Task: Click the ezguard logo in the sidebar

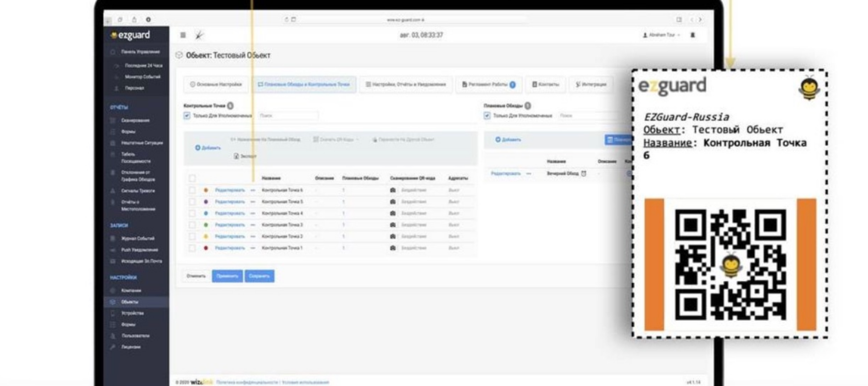Action: tap(130, 35)
